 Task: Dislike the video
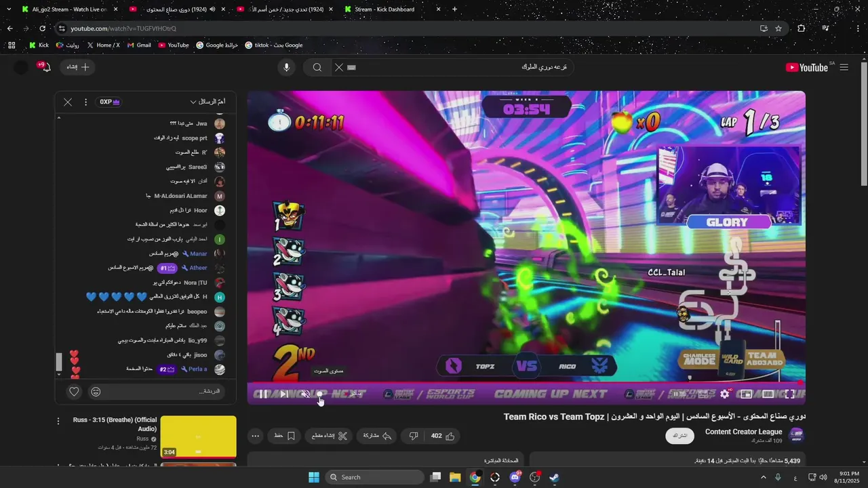414,436
